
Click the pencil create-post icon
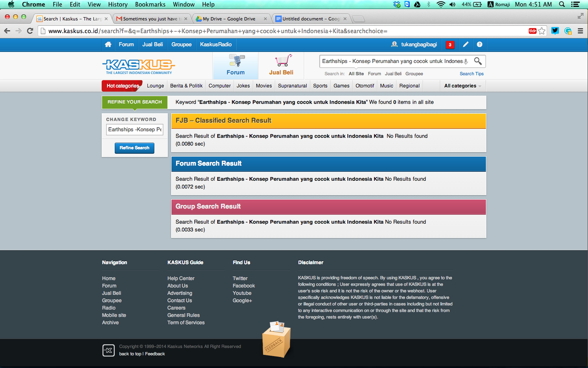[x=466, y=45]
